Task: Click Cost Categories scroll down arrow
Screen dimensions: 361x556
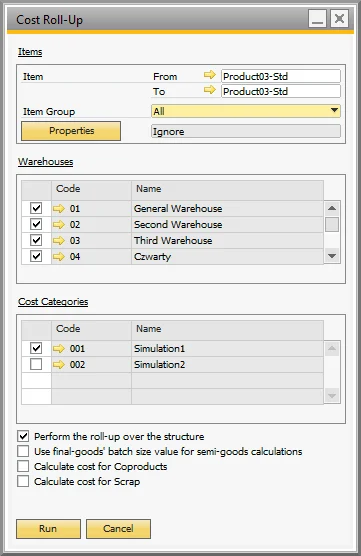Action: click(332, 396)
